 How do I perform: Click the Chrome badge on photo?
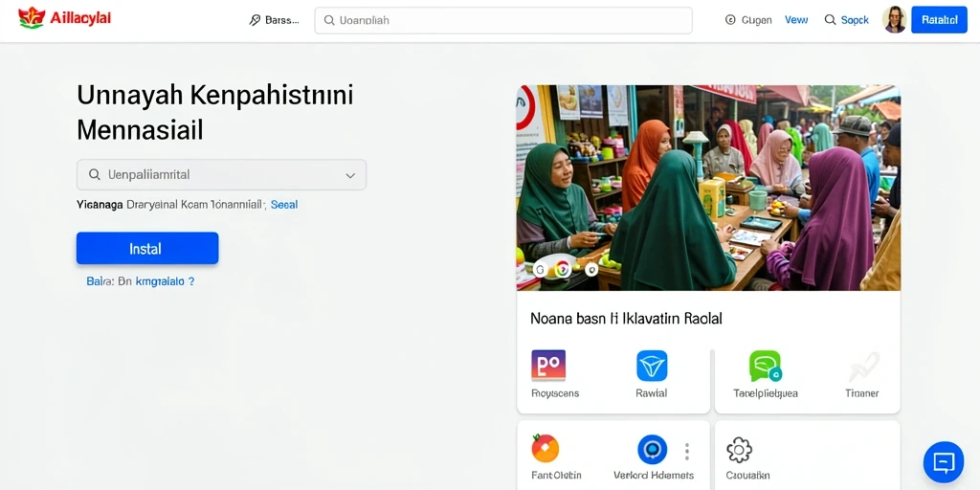[563, 269]
